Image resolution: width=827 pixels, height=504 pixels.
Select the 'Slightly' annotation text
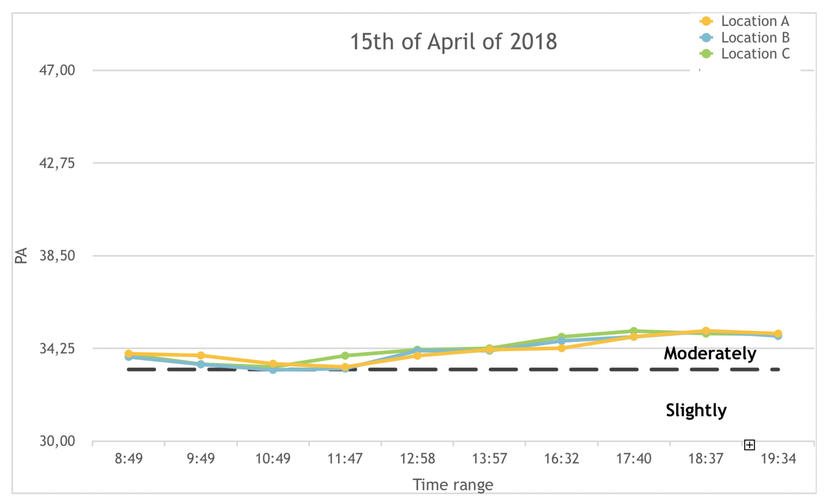[696, 410]
